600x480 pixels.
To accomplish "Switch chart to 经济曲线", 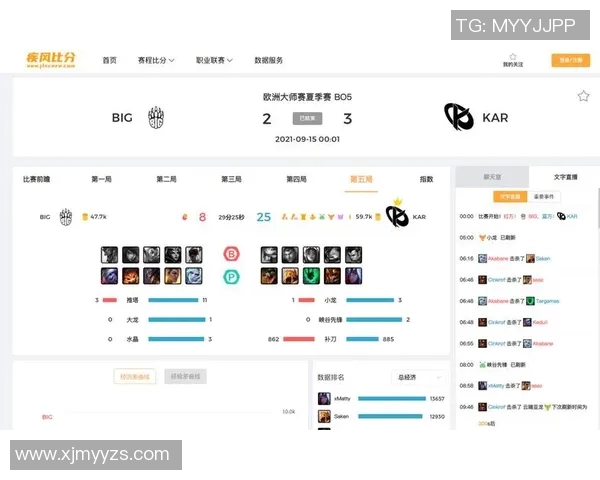I will point(135,377).
